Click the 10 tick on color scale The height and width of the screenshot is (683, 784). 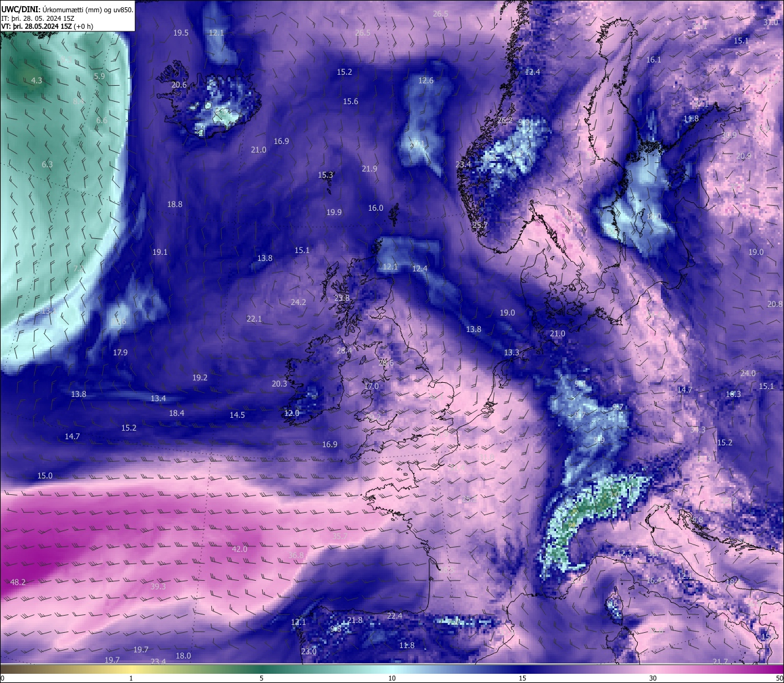pyautogui.click(x=392, y=678)
